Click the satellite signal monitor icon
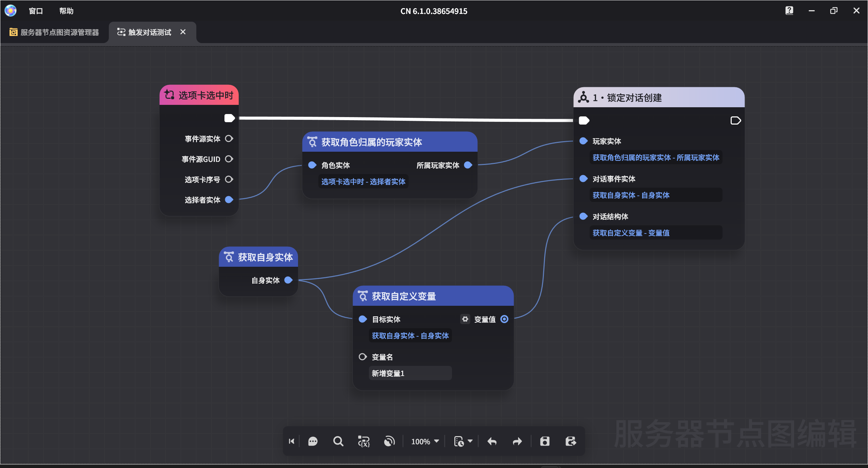Viewport: 868px width, 468px height. 389,441
